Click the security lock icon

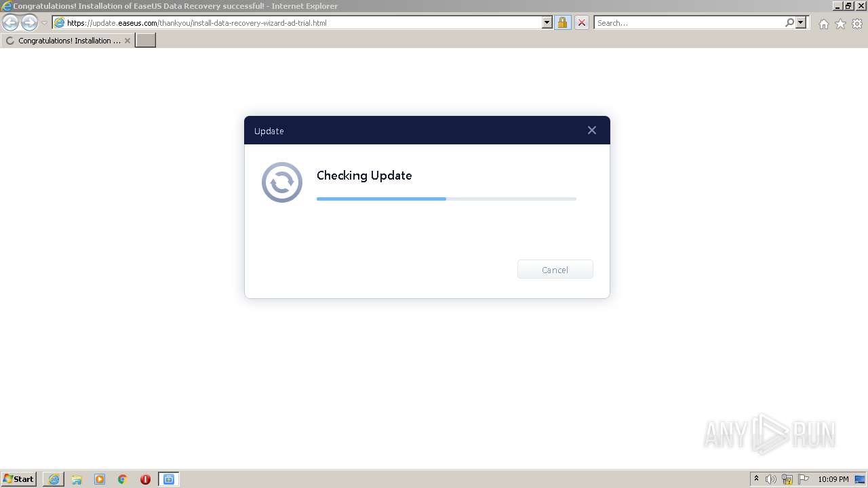tap(562, 23)
